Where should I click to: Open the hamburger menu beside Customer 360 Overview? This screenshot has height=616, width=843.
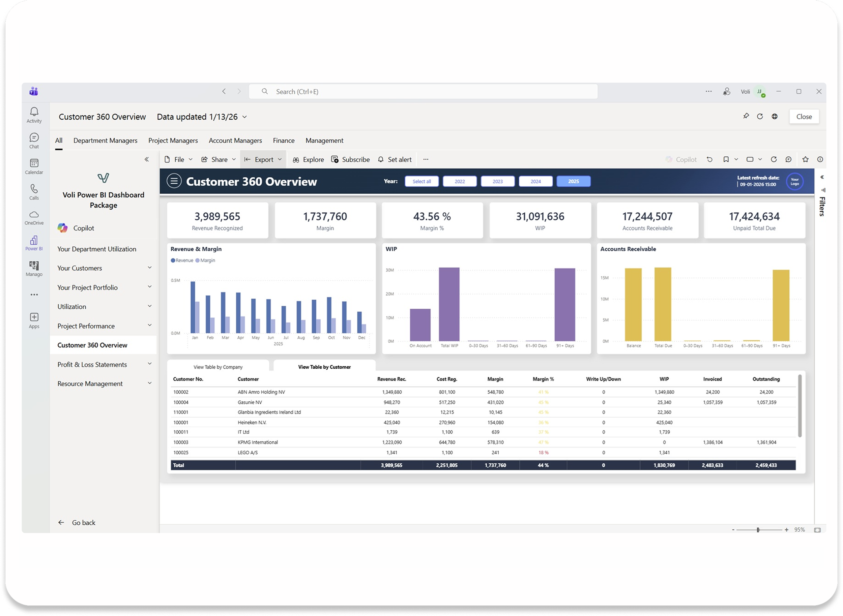(174, 181)
